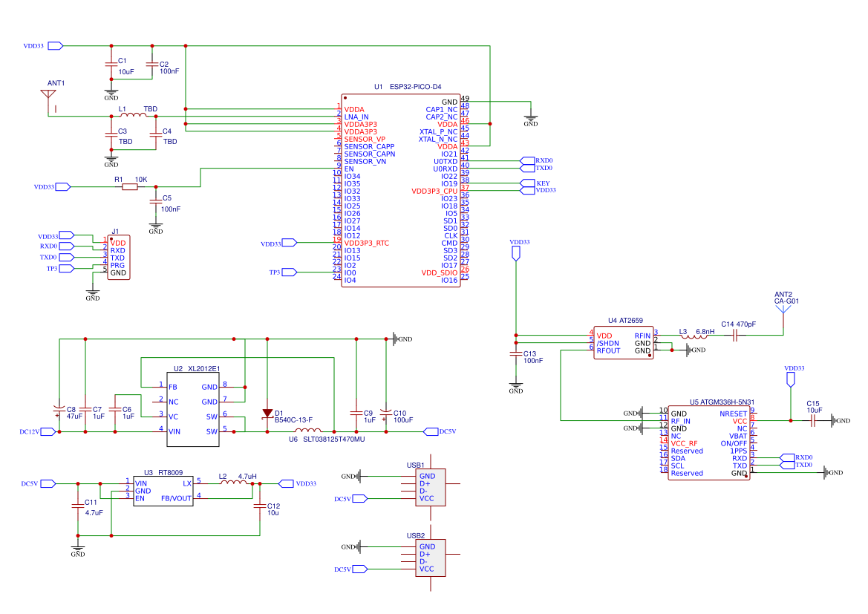This screenshot has height=614, width=868.
Task: Select the IO34 pin label on U1
Action: pos(352,177)
